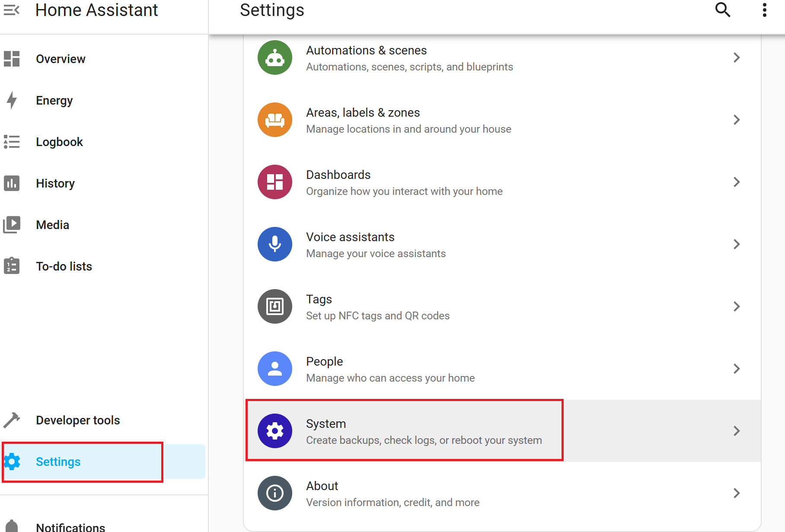Click the gray Tags NFC icon
Viewport: 785px width, 532px height.
[x=275, y=306]
